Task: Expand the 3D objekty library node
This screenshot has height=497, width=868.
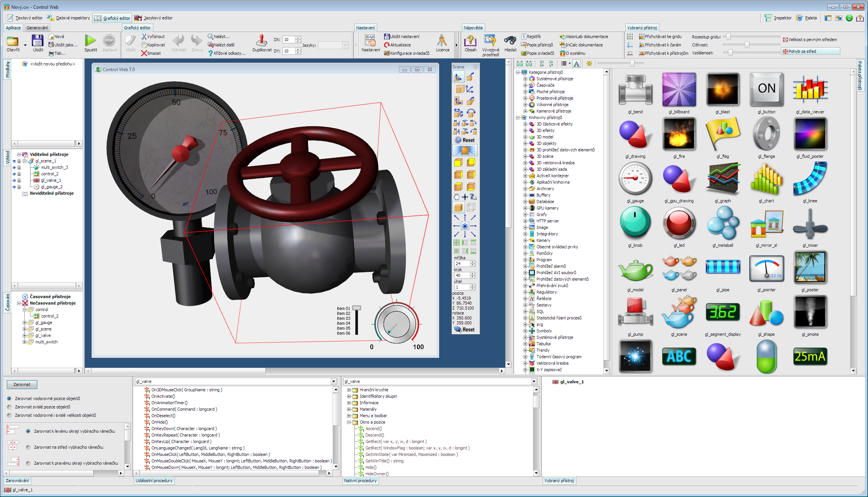Action: click(525, 143)
